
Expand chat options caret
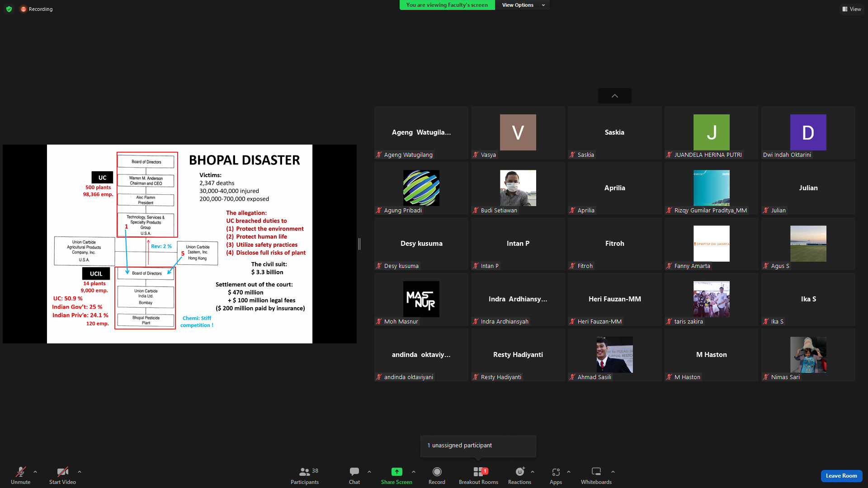click(369, 472)
